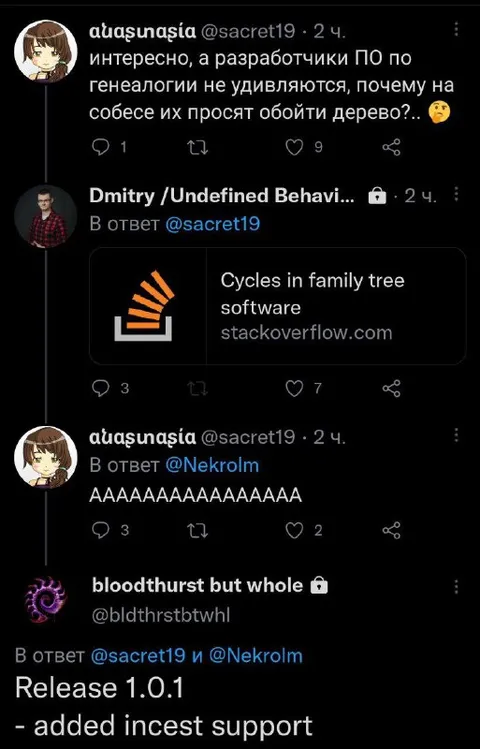480x749 pixels.
Task: View Dmitry's profile picture
Action: pos(45,216)
